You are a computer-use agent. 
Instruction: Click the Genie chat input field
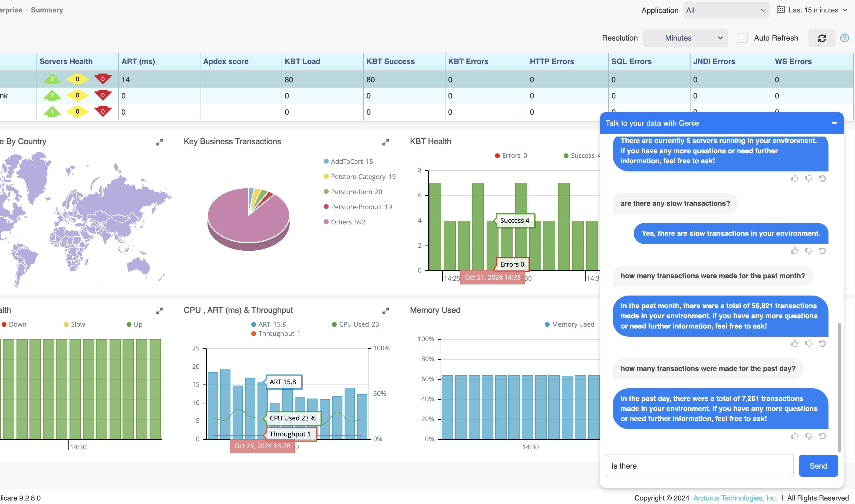(x=699, y=466)
